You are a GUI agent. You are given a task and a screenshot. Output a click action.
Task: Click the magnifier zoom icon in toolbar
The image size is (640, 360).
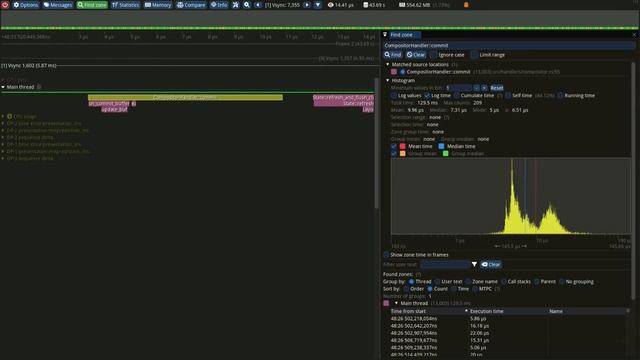[247, 5]
